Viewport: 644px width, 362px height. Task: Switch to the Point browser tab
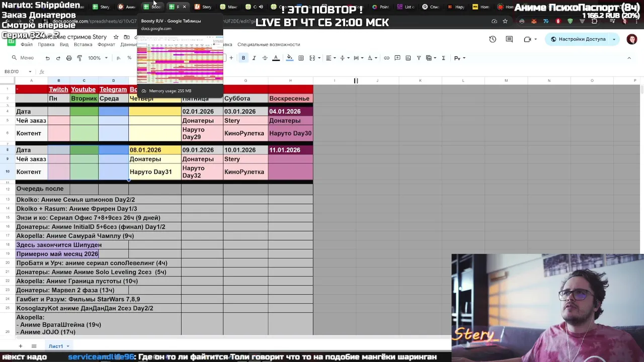[x=381, y=7]
